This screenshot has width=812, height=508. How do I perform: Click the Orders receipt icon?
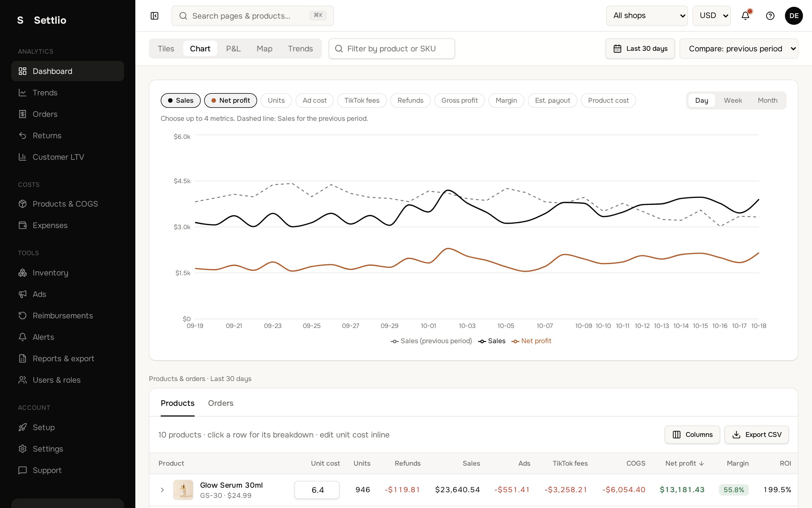click(23, 114)
